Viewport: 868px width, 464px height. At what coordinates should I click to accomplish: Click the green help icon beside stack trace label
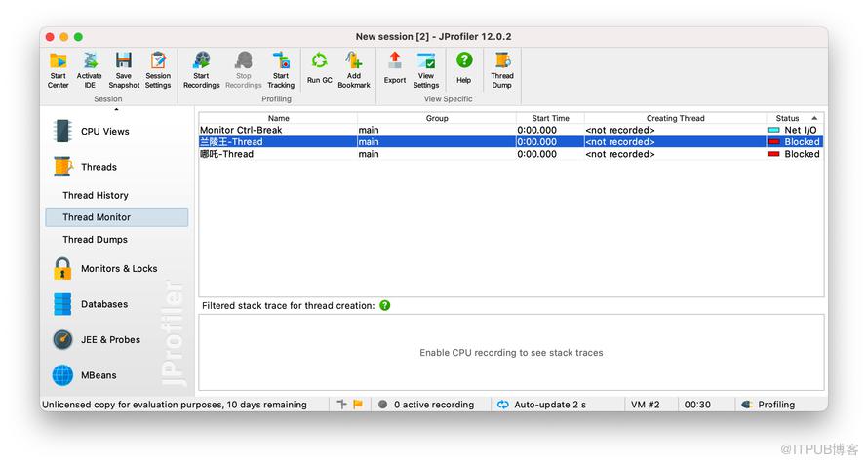[x=384, y=305]
